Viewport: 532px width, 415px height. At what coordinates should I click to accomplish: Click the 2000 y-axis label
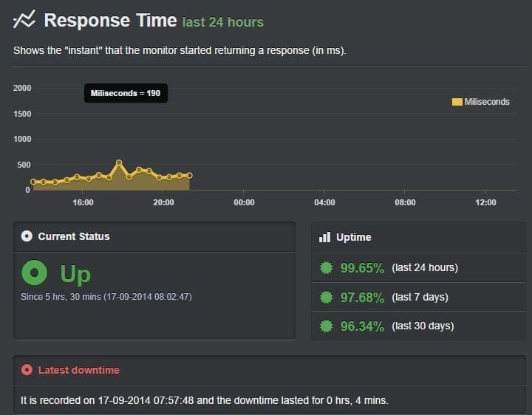[22, 88]
